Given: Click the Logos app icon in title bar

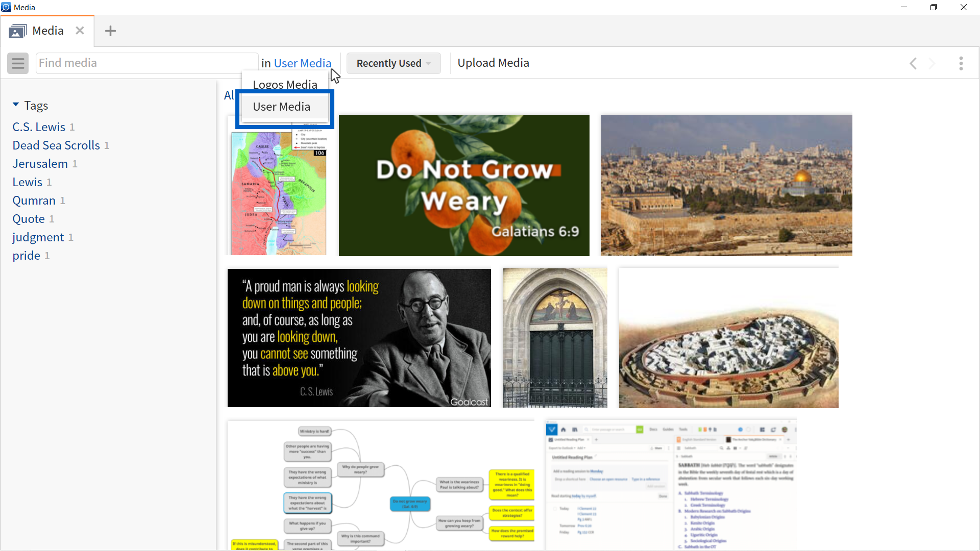Looking at the screenshot, I should 6,7.
